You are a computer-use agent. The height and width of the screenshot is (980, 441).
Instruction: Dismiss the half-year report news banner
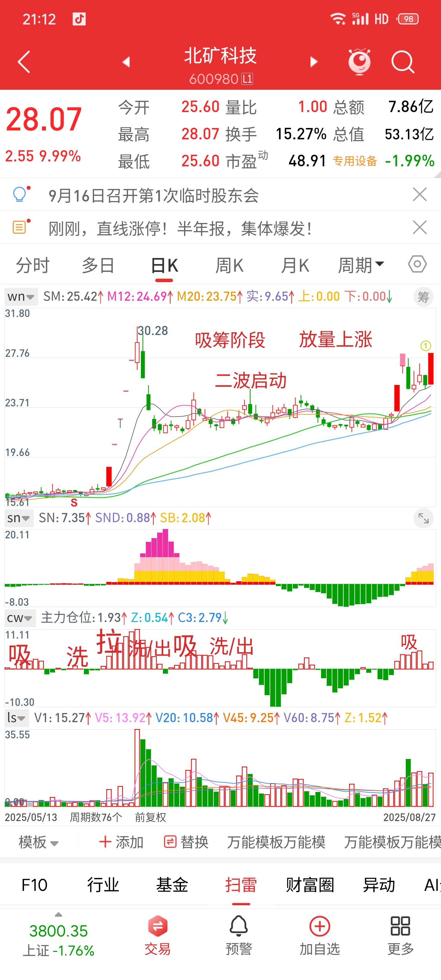[420, 228]
